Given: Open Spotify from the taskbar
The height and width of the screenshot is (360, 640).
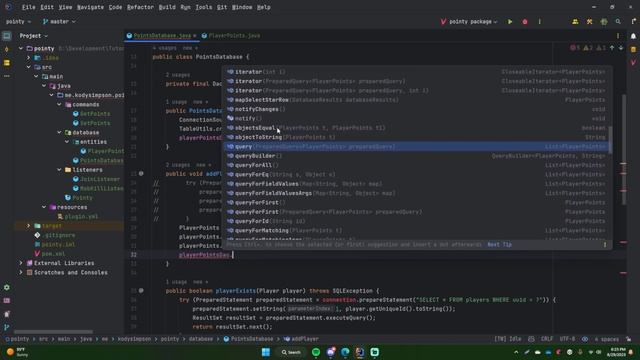Looking at the screenshot, I should coord(316,352).
